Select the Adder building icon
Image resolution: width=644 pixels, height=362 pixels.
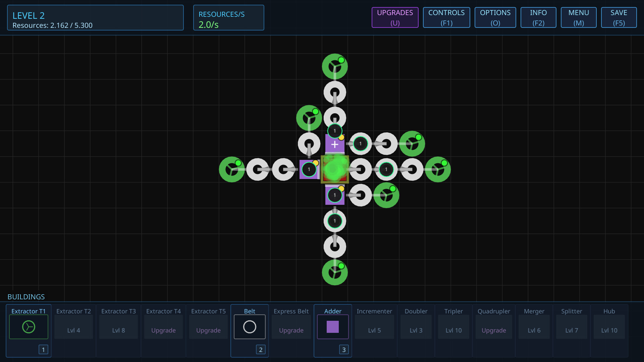(x=332, y=326)
